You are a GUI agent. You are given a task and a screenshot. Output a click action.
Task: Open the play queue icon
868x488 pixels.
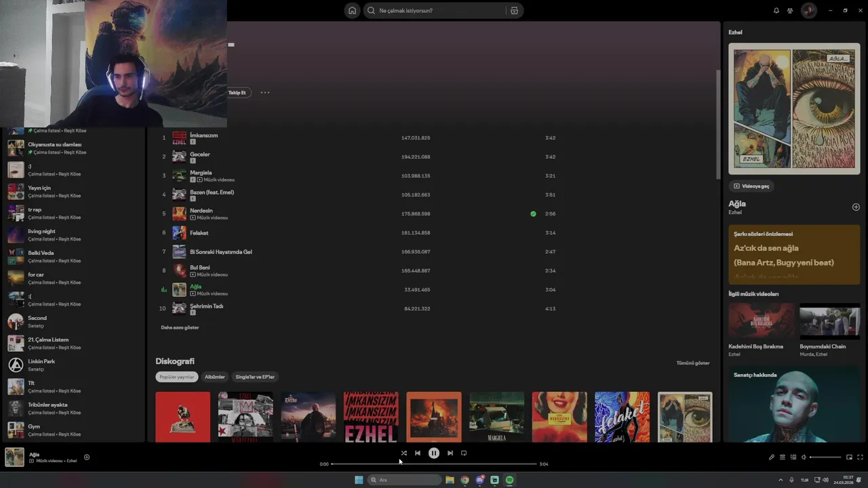782,457
